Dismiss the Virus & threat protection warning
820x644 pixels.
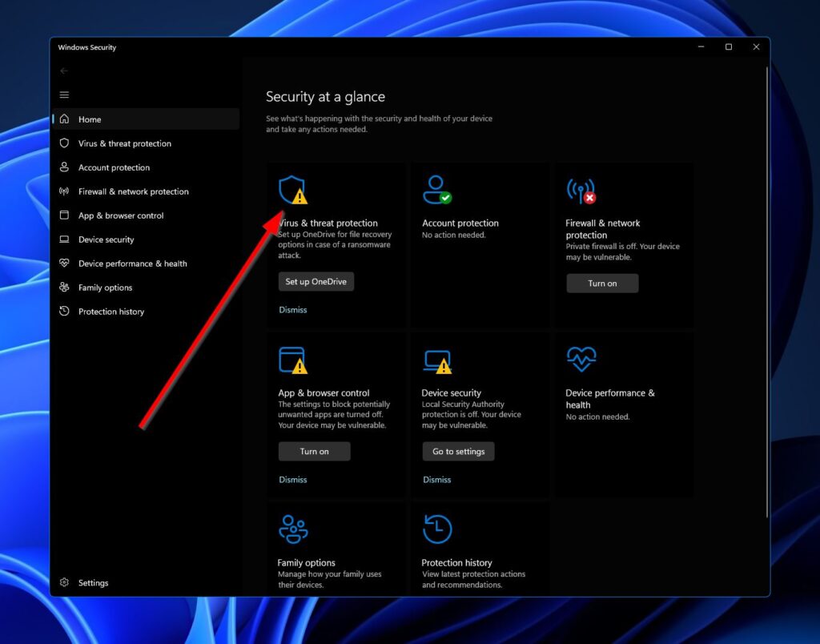292,310
